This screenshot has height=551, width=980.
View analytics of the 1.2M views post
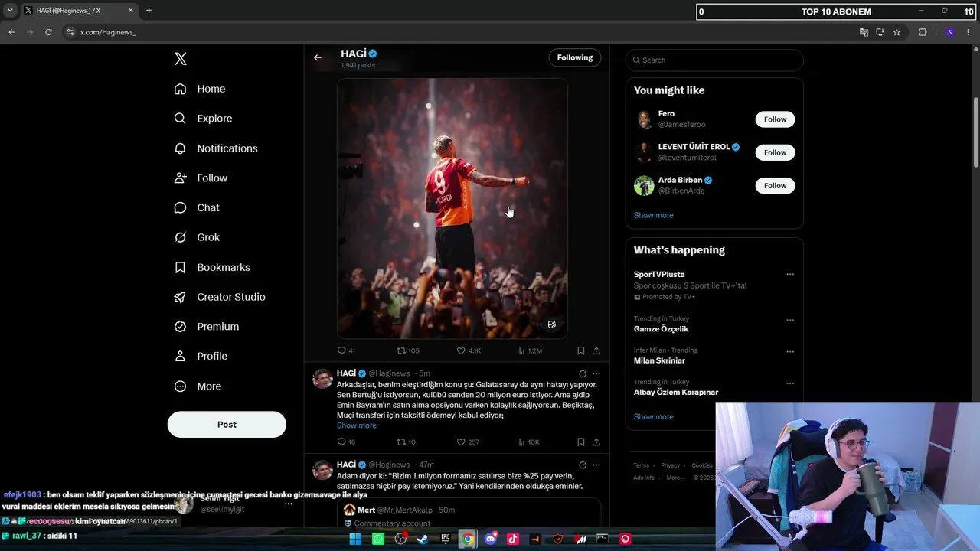pyautogui.click(x=529, y=350)
